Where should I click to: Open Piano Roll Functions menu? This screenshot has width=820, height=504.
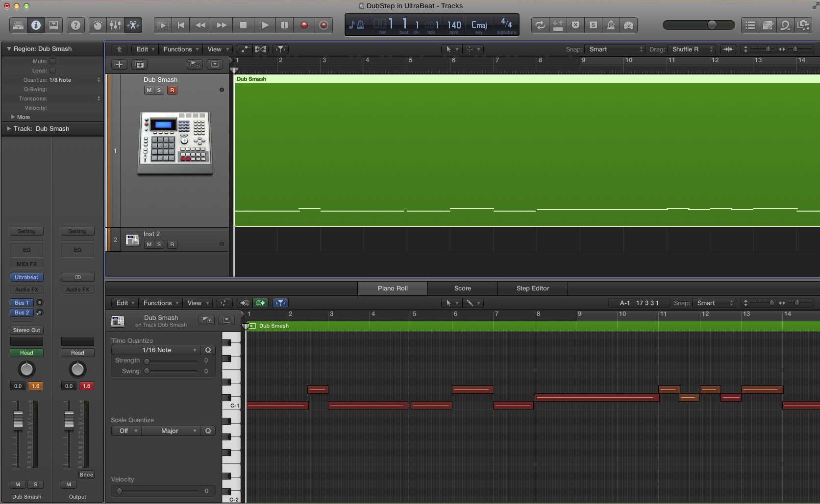pos(161,303)
